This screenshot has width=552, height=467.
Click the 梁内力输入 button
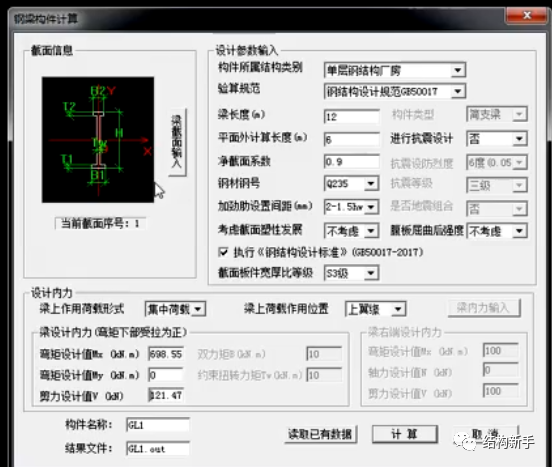pos(484,308)
